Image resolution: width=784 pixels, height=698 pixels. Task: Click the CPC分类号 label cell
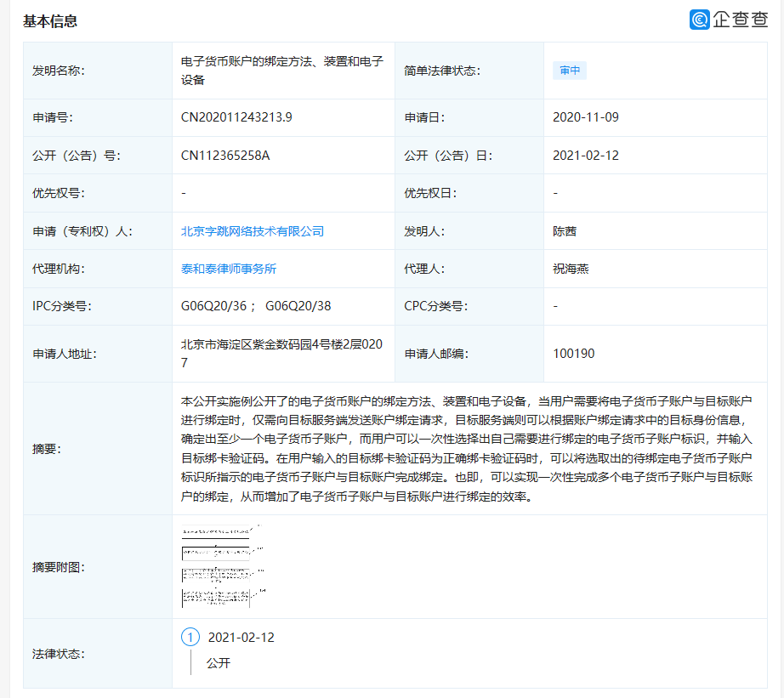pyautogui.click(x=469, y=306)
